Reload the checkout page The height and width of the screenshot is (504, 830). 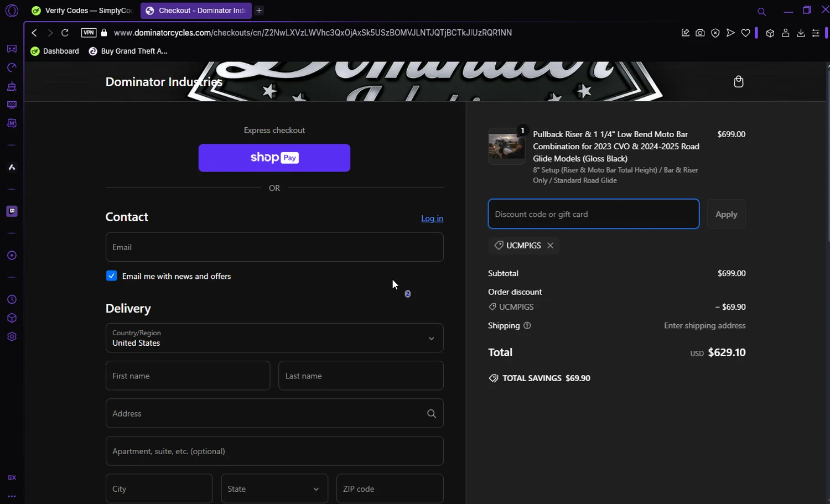65,33
